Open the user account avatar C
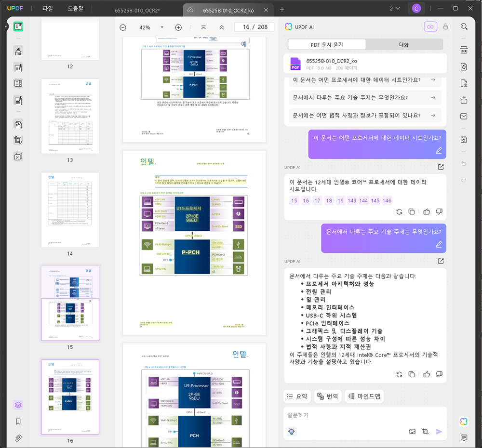Image resolution: width=482 pixels, height=448 pixels. tap(416, 9)
